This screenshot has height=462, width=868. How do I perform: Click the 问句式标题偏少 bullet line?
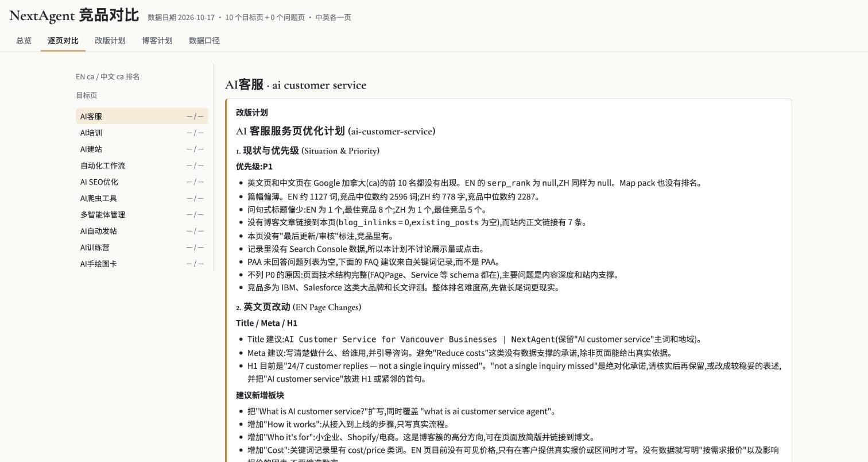click(x=367, y=210)
